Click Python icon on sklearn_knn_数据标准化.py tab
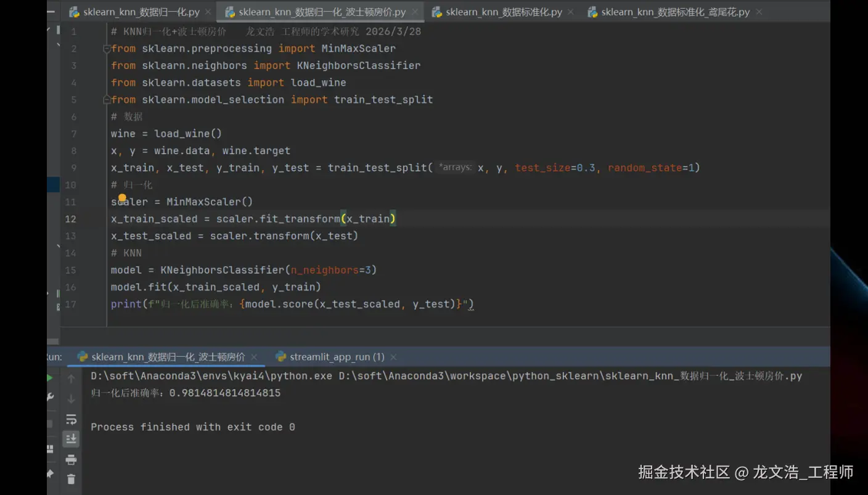Screen dimensions: 868x495 click(437, 12)
